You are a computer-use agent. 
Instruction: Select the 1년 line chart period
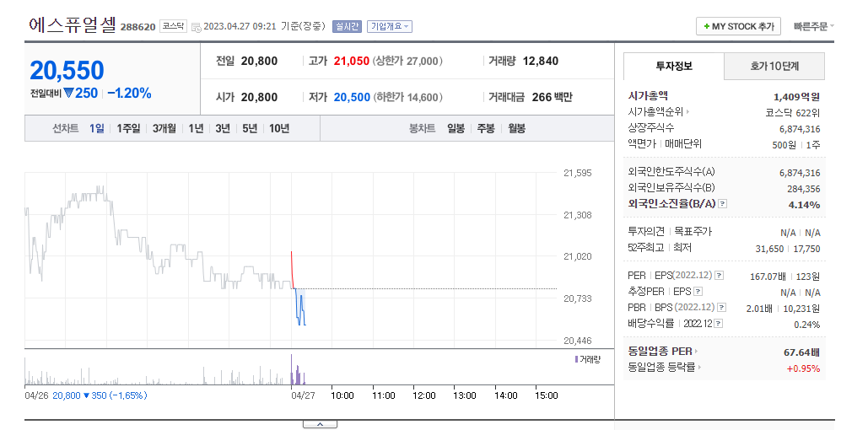(x=196, y=128)
